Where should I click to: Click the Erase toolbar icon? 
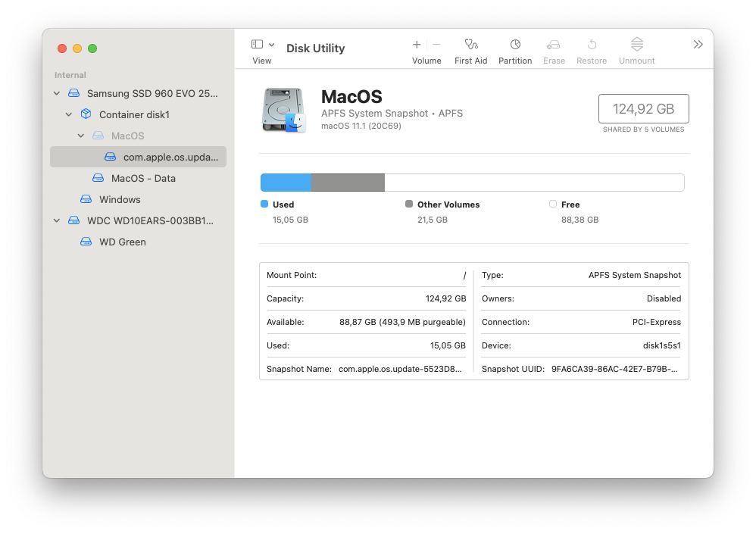click(554, 45)
